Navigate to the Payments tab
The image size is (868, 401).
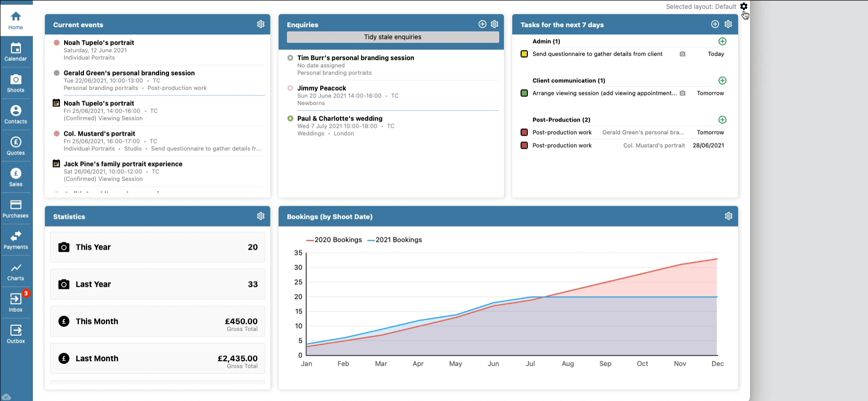[16, 240]
